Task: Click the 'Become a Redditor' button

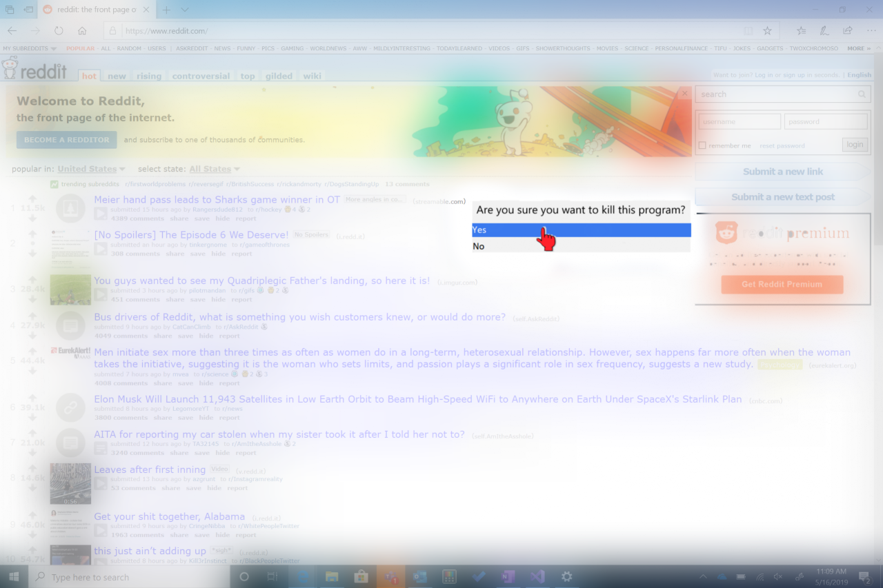Action: (67, 140)
